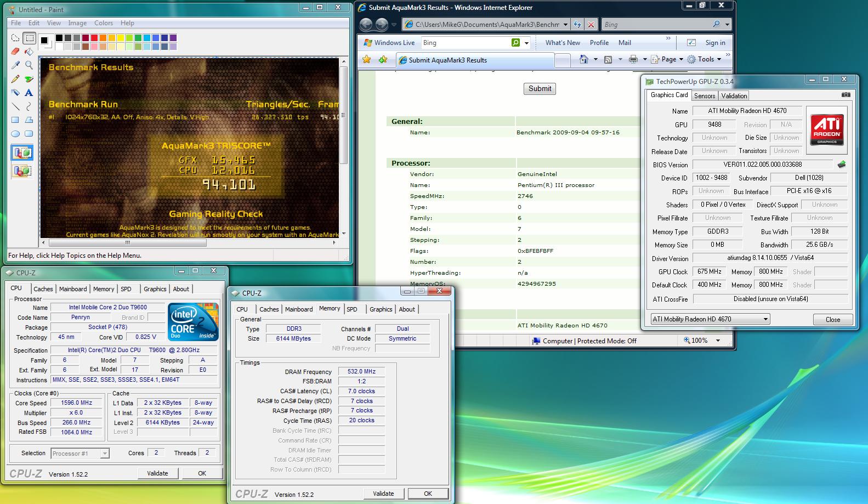Expand the Windows Live Bing search dropdown

(526, 43)
